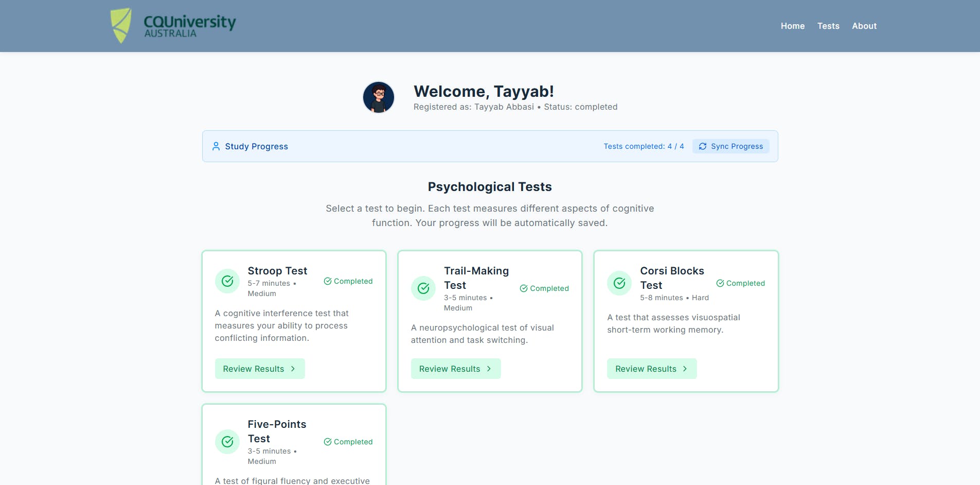The image size is (980, 485).
Task: Click '5-8 minutes • Hard' text
Action: point(674,298)
